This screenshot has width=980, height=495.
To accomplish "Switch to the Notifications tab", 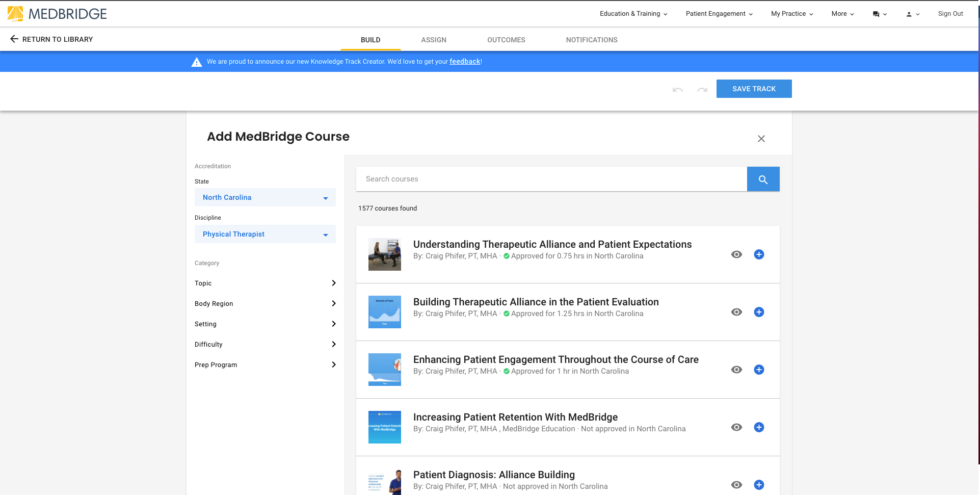I will tap(592, 40).
